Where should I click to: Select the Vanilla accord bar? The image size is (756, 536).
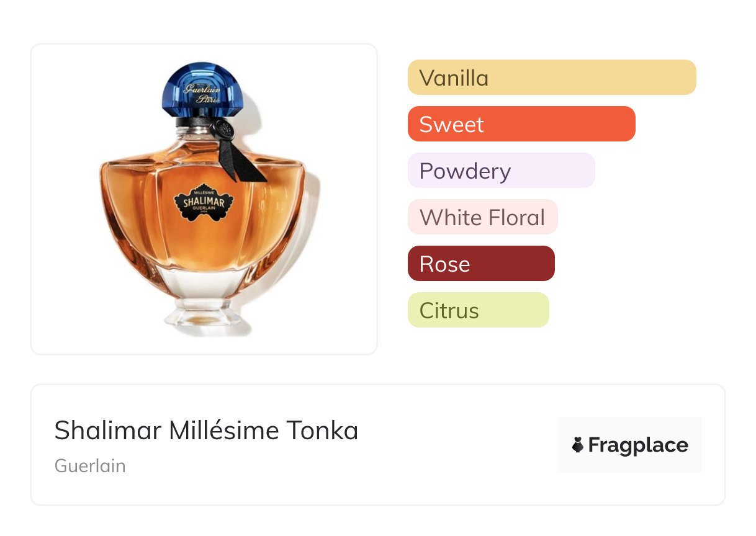[x=551, y=78]
